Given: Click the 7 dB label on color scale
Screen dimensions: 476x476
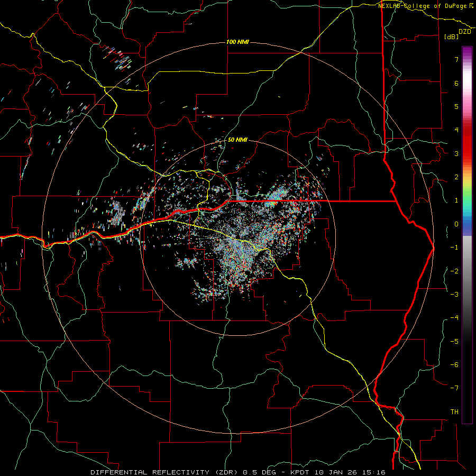Looking at the screenshot, I should [x=456, y=59].
